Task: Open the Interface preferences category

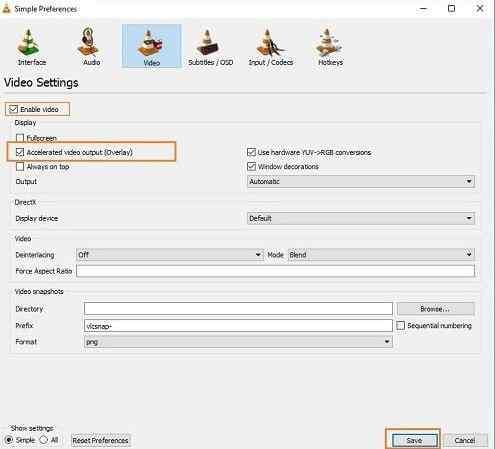Action: click(x=31, y=47)
